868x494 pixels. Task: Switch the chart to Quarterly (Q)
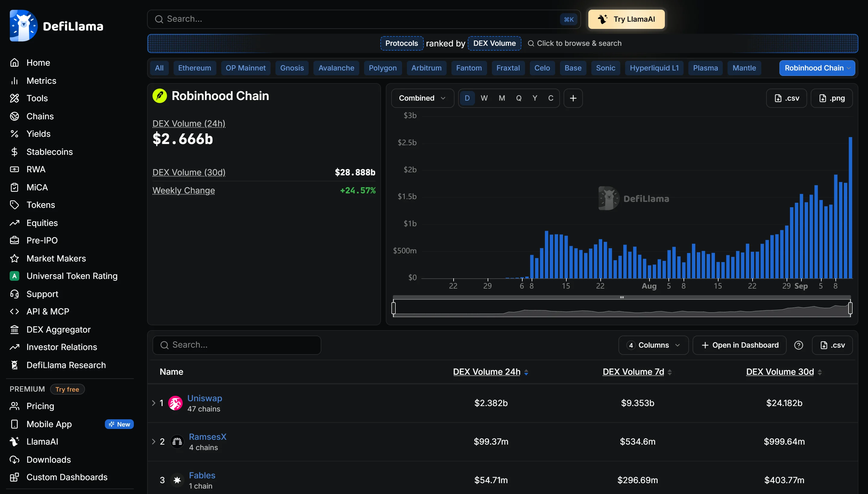tap(519, 98)
